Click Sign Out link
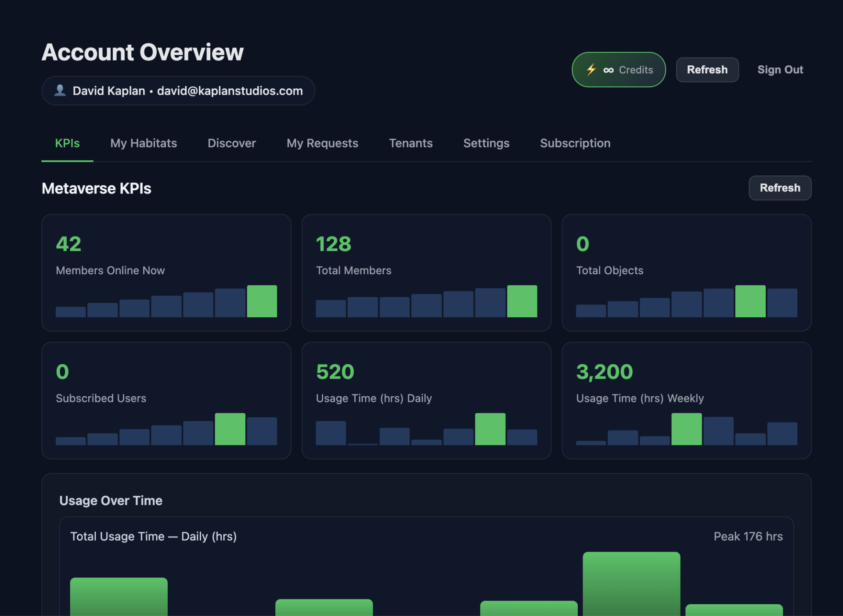 pos(780,70)
